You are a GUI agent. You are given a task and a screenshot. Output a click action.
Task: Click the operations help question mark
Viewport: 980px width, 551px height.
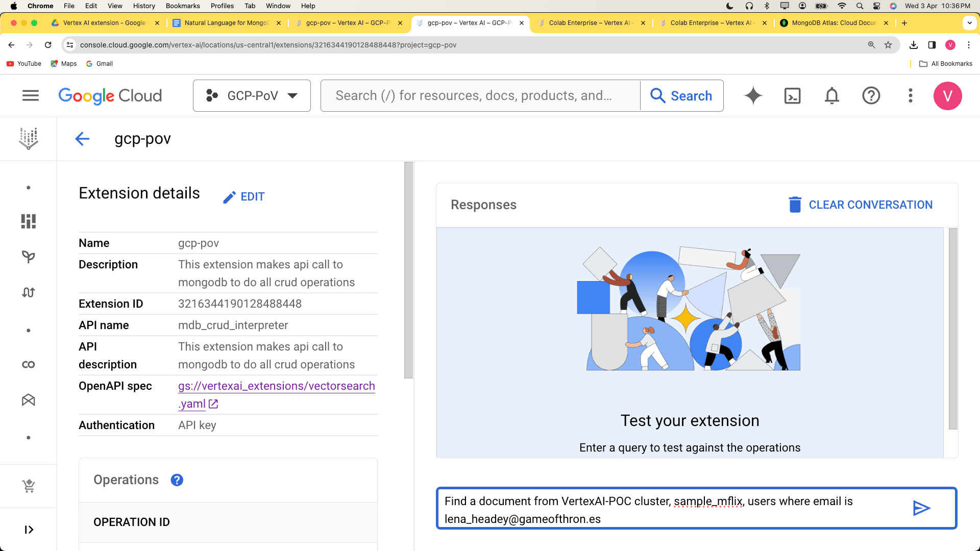176,480
